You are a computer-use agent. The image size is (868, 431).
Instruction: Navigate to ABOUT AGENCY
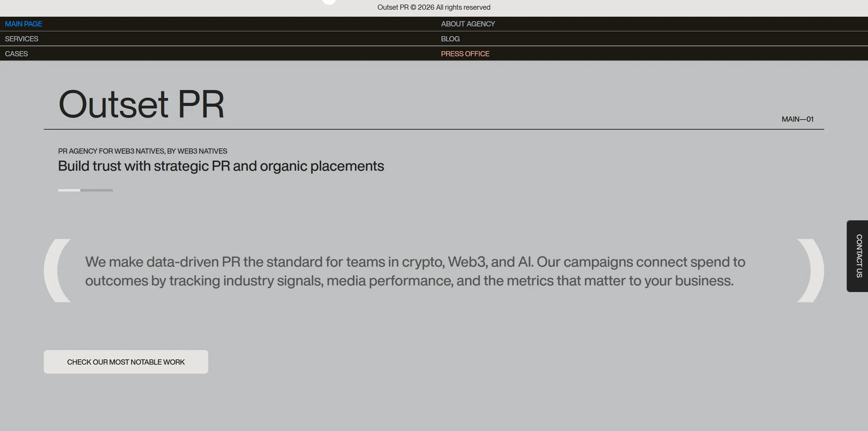coord(468,24)
